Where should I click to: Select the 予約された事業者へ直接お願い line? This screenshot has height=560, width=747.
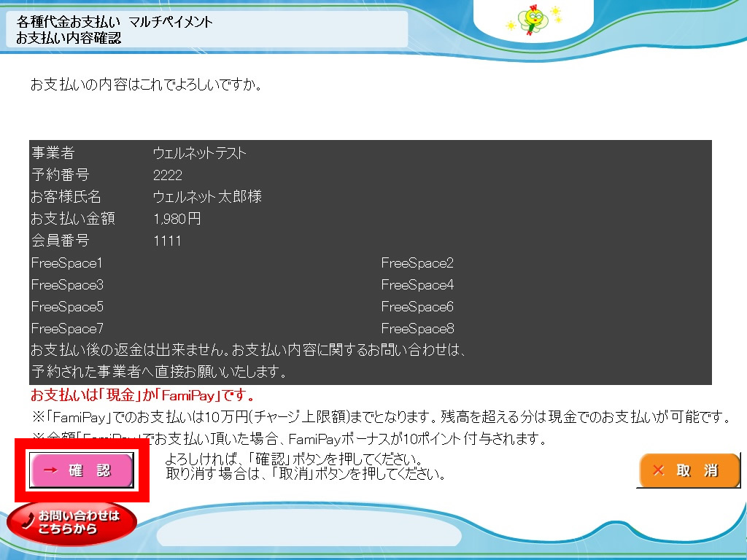pos(159,371)
